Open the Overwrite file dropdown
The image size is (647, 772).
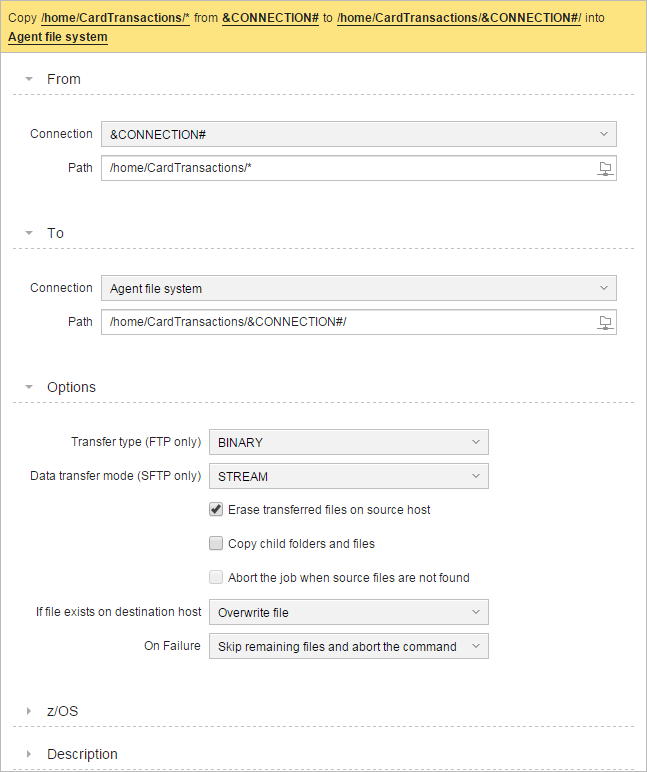[348, 612]
